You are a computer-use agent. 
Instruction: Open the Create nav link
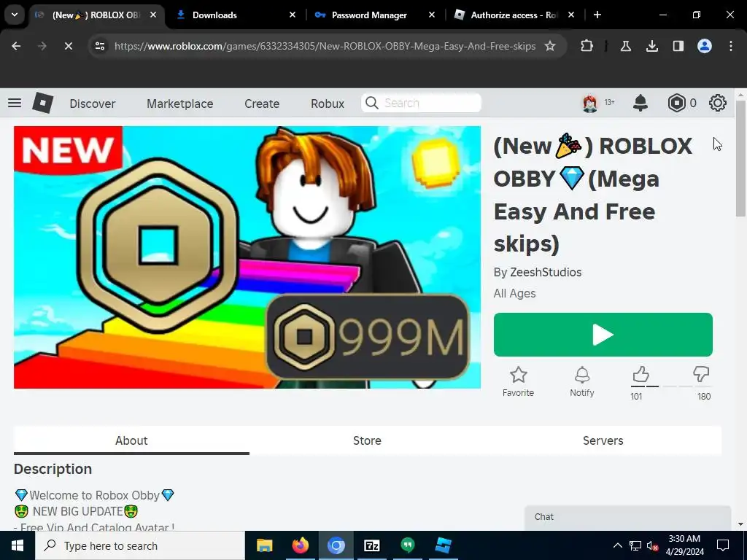[262, 104]
